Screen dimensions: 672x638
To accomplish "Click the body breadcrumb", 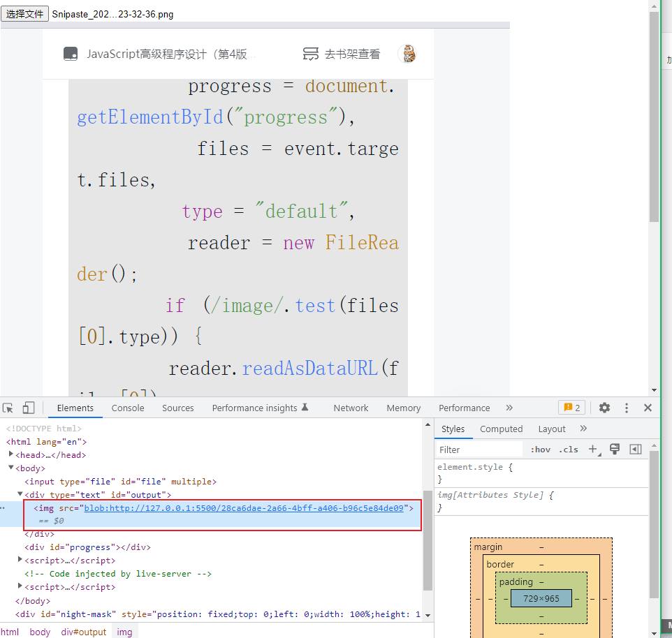I will coord(40,632).
